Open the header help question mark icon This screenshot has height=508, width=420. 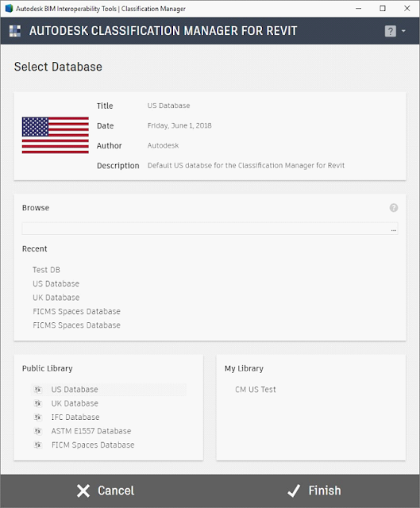[x=390, y=31]
